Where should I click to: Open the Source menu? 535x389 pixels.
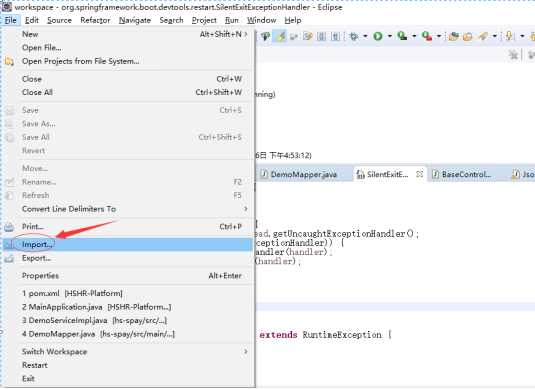pyautogui.click(x=59, y=20)
